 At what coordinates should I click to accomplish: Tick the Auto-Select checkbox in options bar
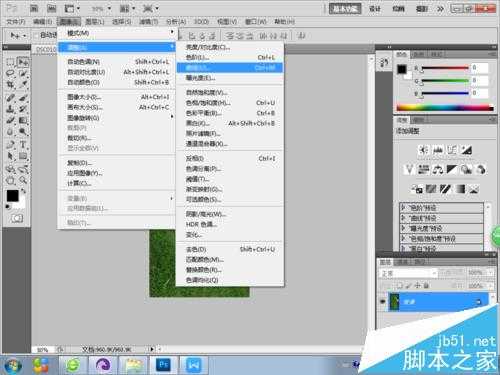tap(35, 35)
